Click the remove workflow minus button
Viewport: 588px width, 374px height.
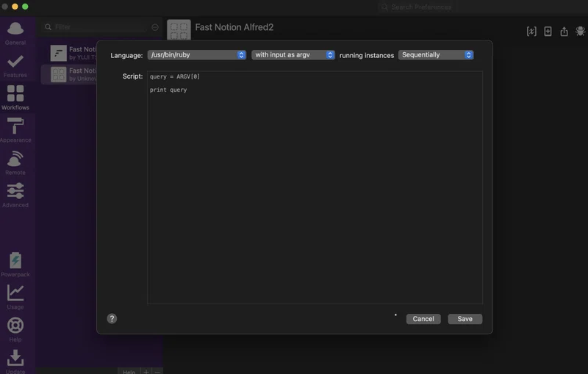coord(157,371)
